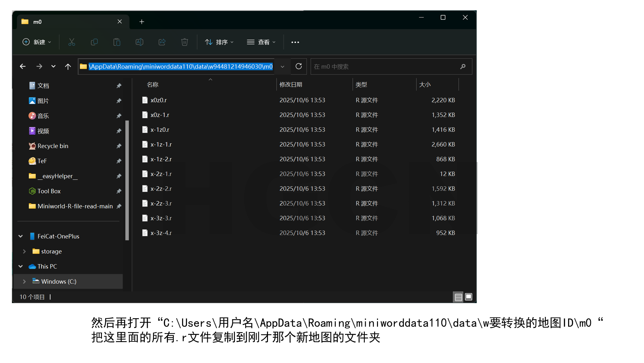Navigate up one level with the up arrow
Viewport: 644px width, 363px height.
coord(68,66)
